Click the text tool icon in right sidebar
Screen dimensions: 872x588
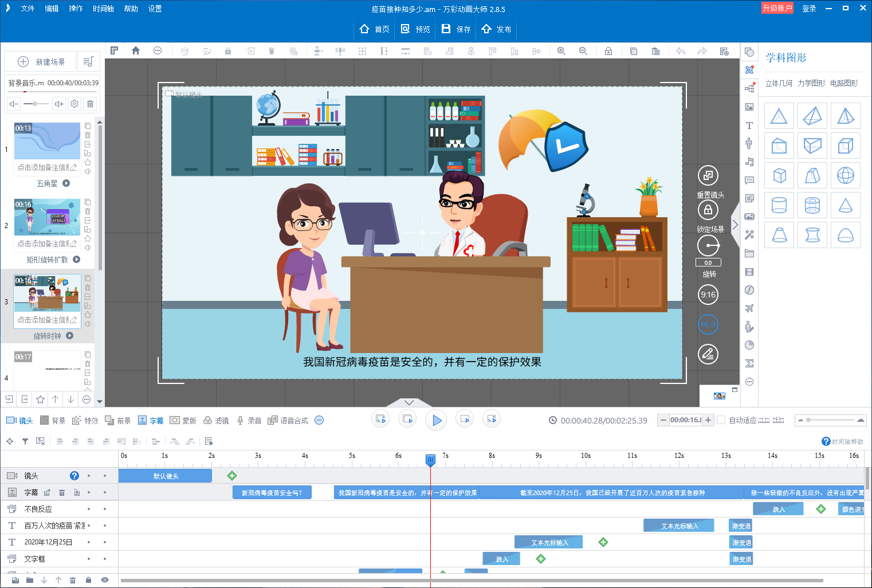tap(749, 126)
